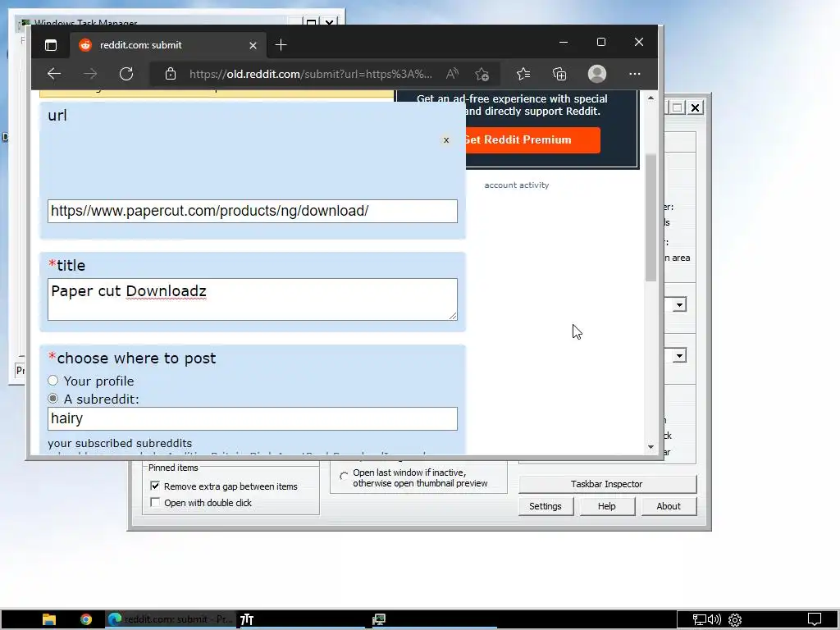
Task: Go forward with the browser's forward arrow
Action: point(90,74)
